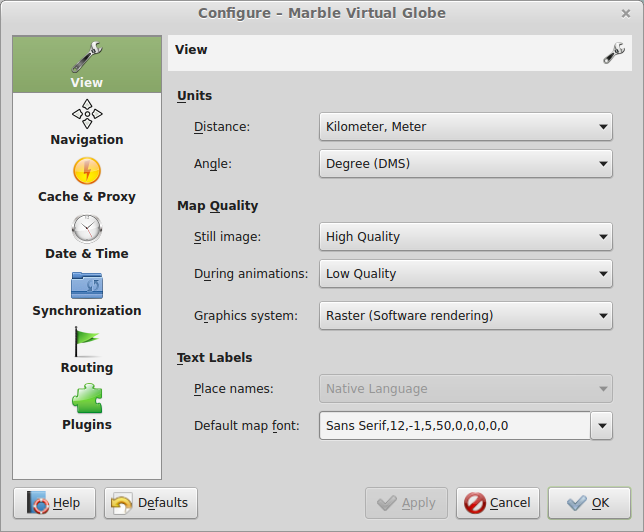Screen dimensions: 644x532
Task: Click the Default map font: label
Action: tap(247, 426)
